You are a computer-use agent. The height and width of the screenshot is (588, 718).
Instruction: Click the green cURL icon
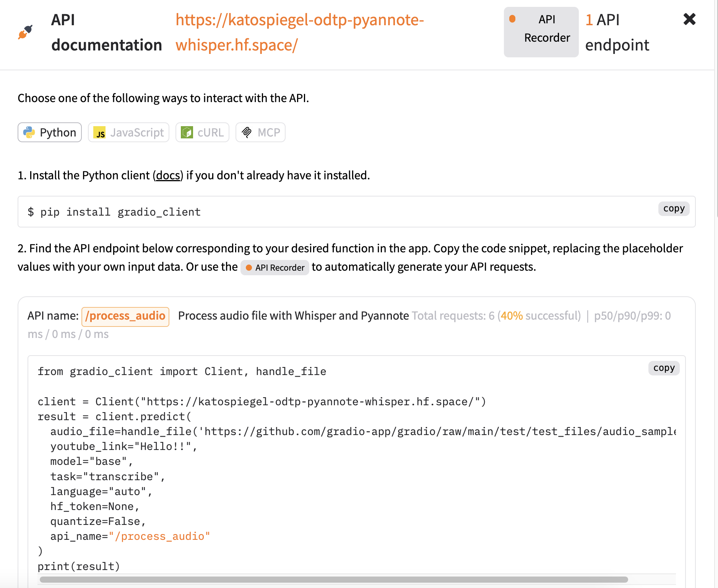(x=187, y=132)
